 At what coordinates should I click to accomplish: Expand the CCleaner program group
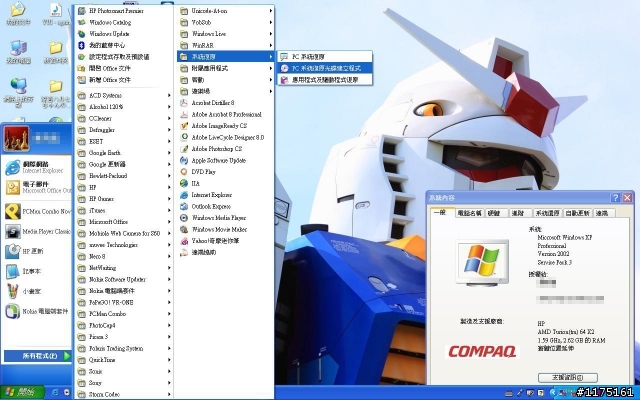click(x=124, y=118)
